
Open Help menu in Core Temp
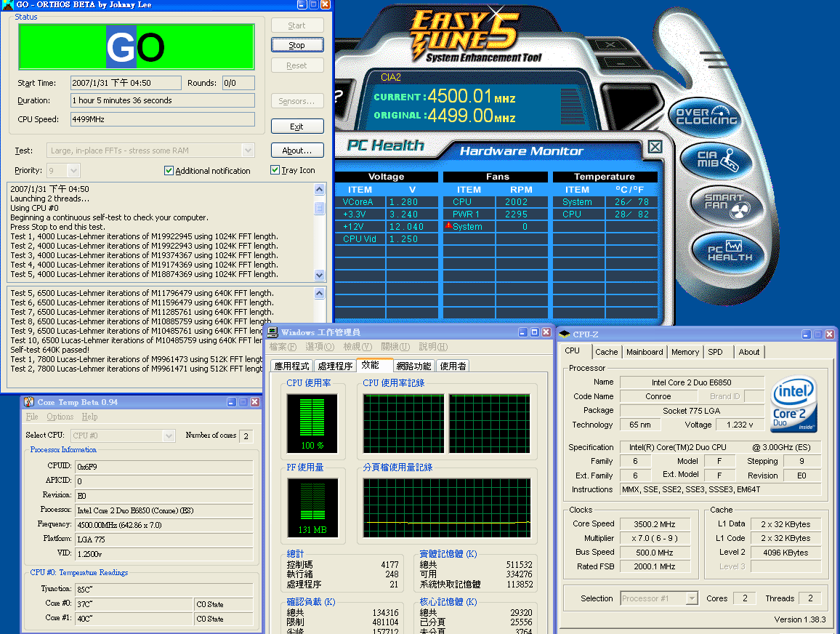point(89,417)
